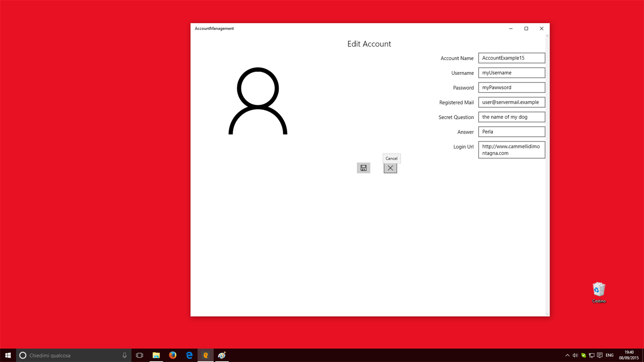Viewport: 644px width, 362px height.
Task: Click the scrollbar down arrow
Action: coord(547,314)
